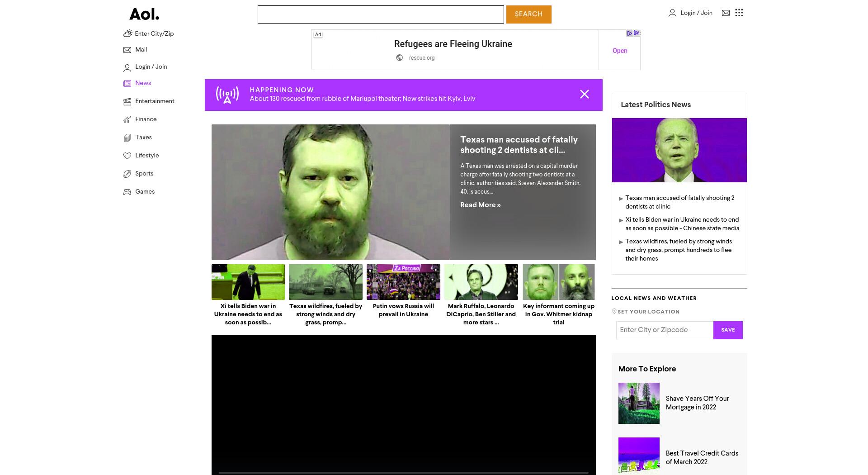Viewport: 868px width, 475px height.
Task: Open the Texas wildfires story thumbnail
Action: [x=325, y=282]
